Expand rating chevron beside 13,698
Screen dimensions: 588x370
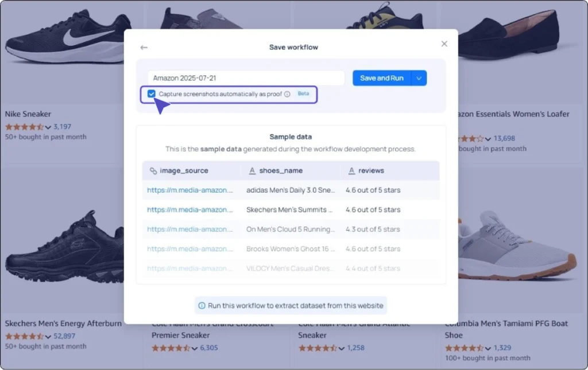[488, 139]
